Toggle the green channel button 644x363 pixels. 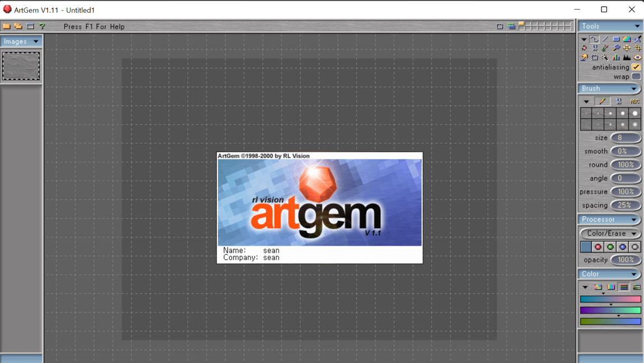click(x=610, y=247)
